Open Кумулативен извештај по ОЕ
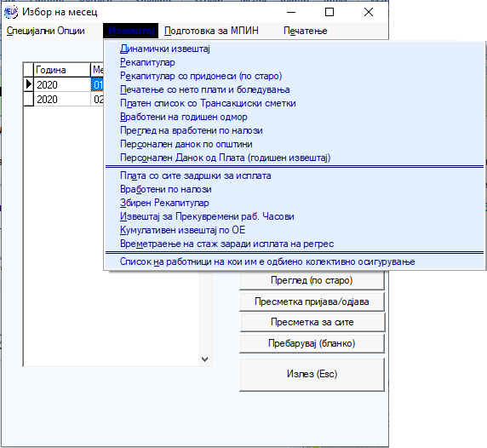Viewport: 487px width, 448px height. tap(182, 230)
